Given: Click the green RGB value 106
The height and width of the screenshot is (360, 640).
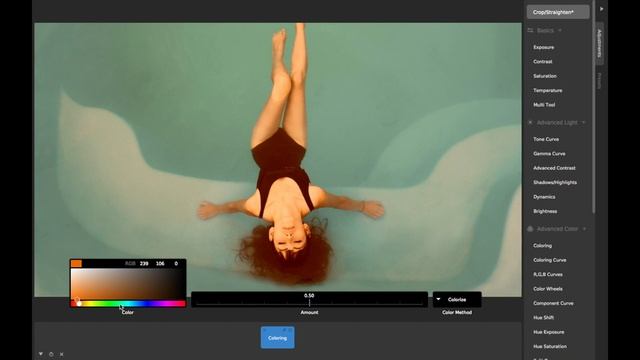Looking at the screenshot, I should 160,264.
